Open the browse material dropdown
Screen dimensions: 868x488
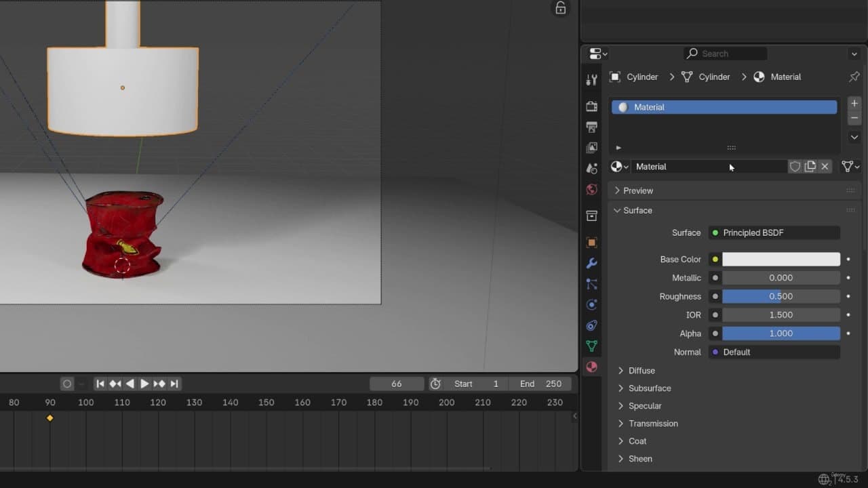pyautogui.click(x=620, y=167)
